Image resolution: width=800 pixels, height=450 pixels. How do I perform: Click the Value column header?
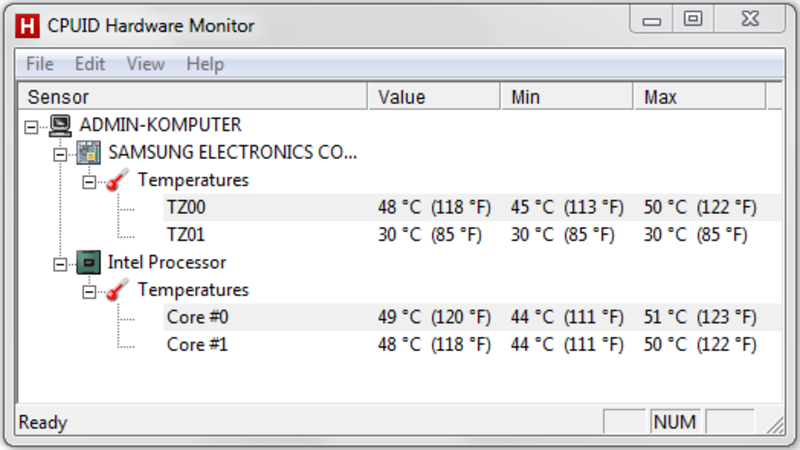pyautogui.click(x=434, y=97)
